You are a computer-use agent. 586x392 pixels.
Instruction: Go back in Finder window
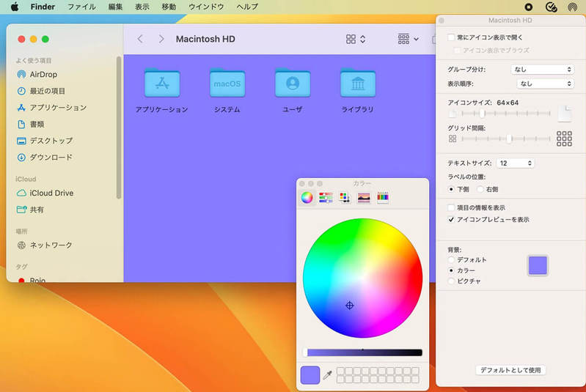(140, 39)
